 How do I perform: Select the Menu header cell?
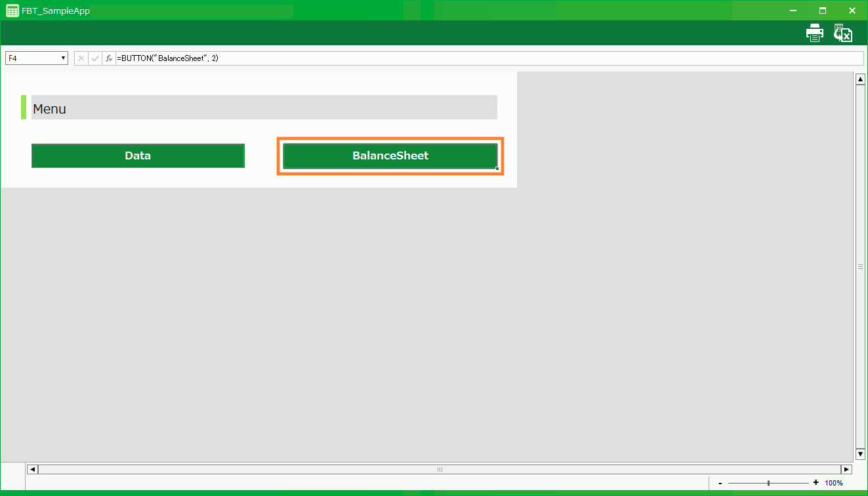click(x=264, y=108)
